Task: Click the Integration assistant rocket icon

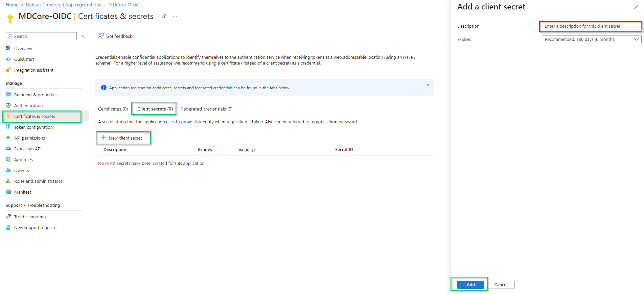Action: (8, 70)
